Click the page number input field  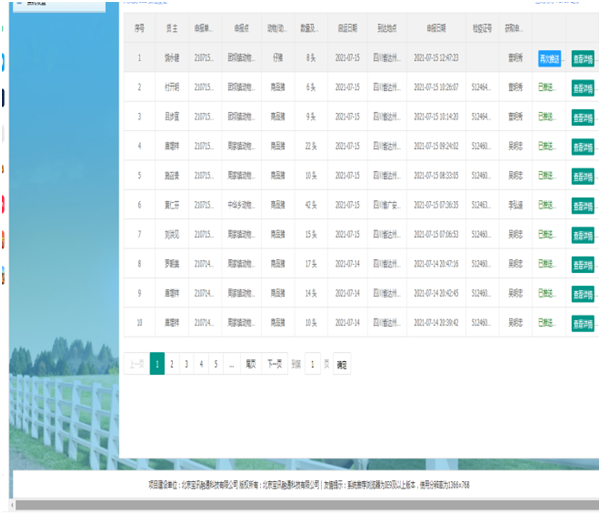click(x=312, y=365)
